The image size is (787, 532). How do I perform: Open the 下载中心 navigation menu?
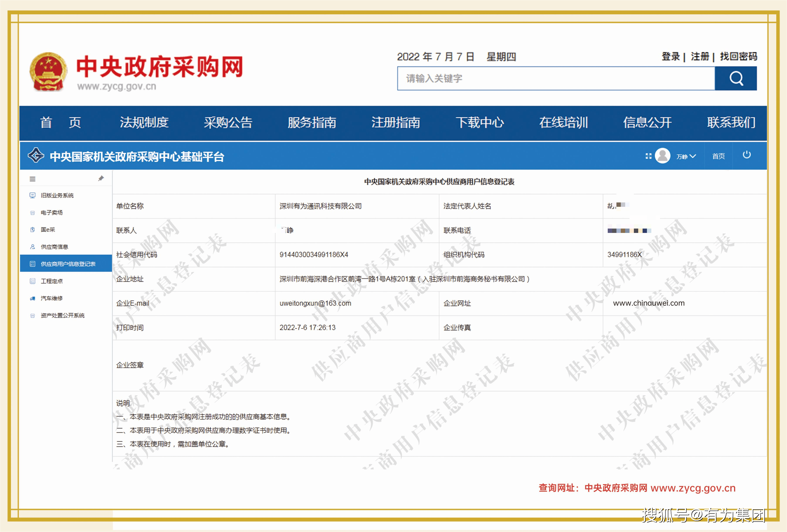point(479,123)
